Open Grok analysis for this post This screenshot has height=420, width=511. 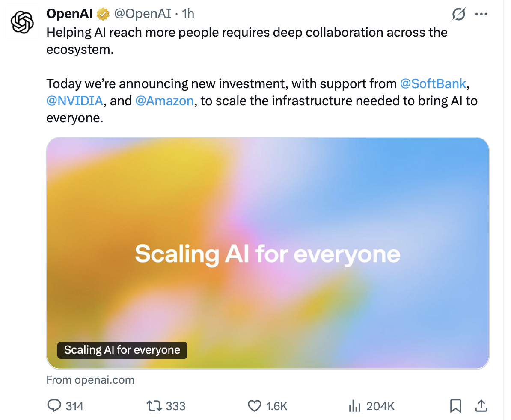pyautogui.click(x=458, y=14)
